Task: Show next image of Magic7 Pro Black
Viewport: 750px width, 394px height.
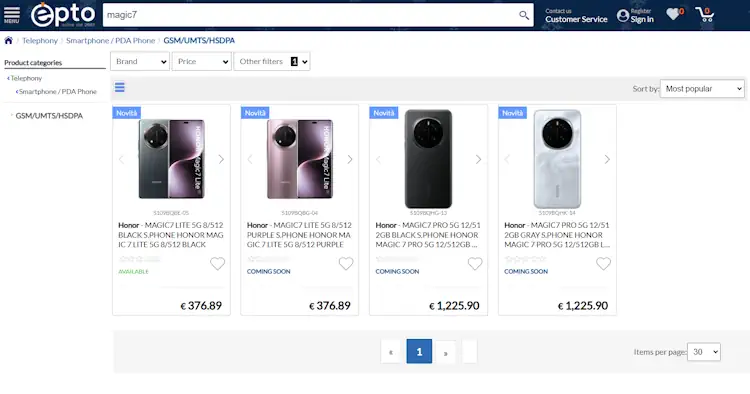Action: click(478, 159)
